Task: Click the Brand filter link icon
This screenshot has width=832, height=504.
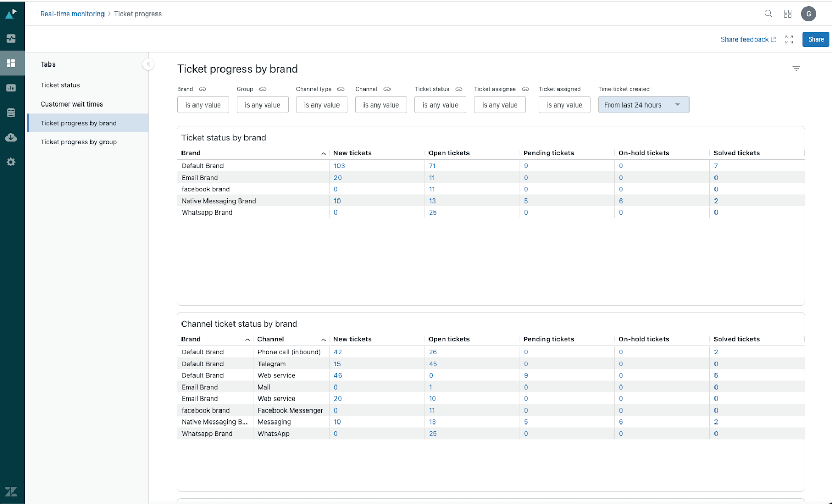Action: 202,89
